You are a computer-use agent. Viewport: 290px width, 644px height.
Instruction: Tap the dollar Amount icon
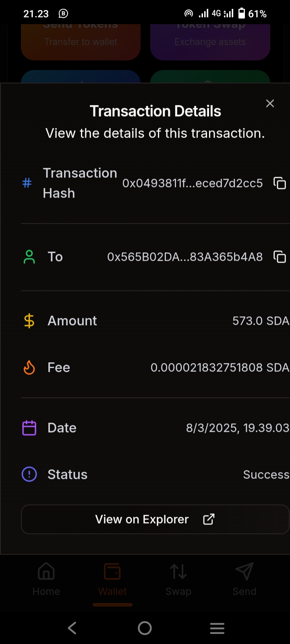(29, 321)
